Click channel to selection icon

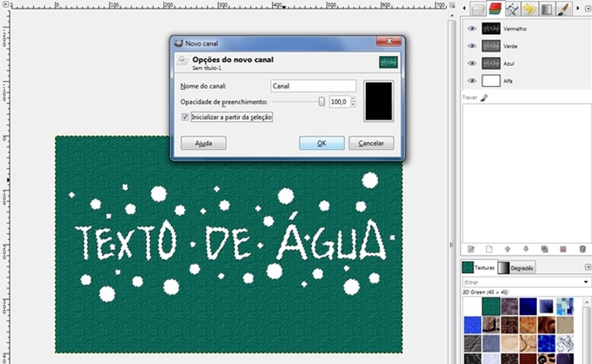(563, 249)
